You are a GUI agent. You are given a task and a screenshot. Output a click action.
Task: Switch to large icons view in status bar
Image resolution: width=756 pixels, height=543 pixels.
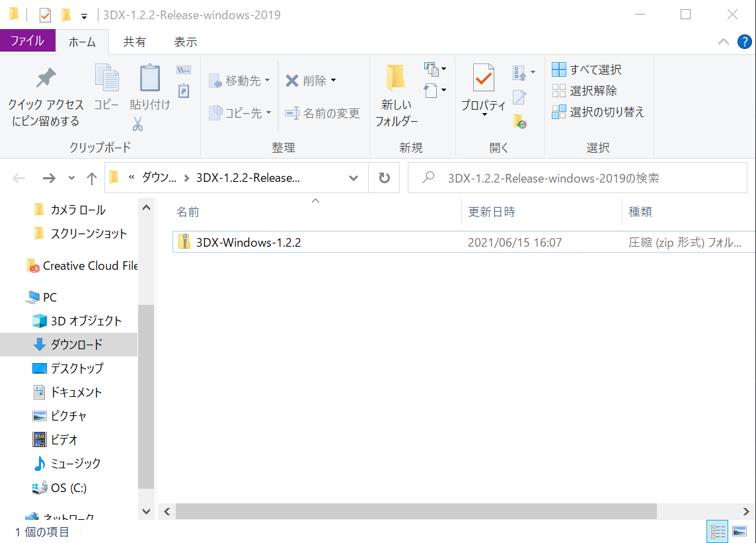click(739, 531)
